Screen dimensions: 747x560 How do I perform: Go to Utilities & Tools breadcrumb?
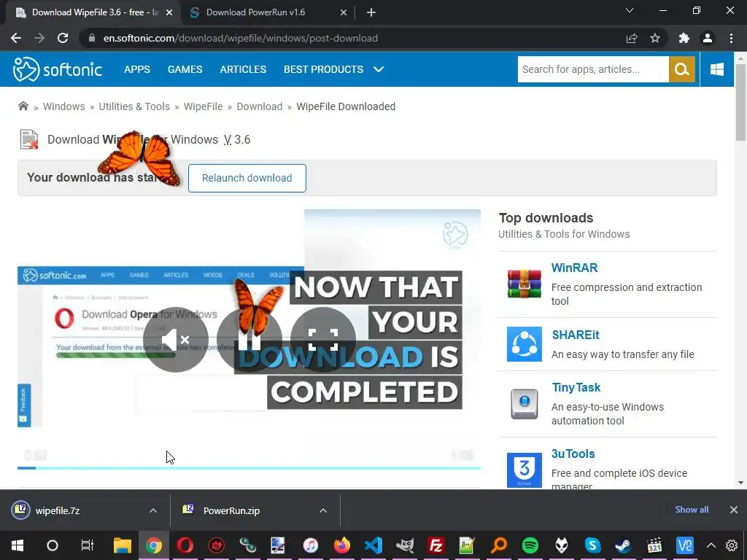[x=134, y=106]
